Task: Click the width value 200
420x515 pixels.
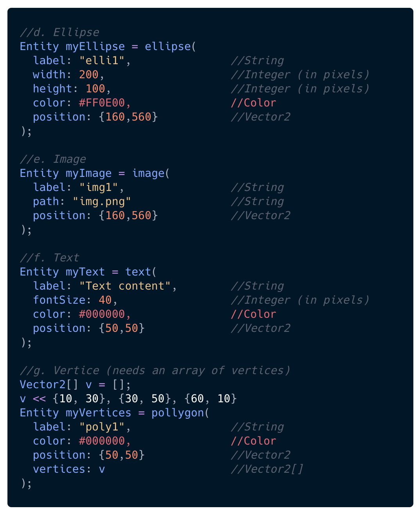Action: pyautogui.click(x=89, y=75)
